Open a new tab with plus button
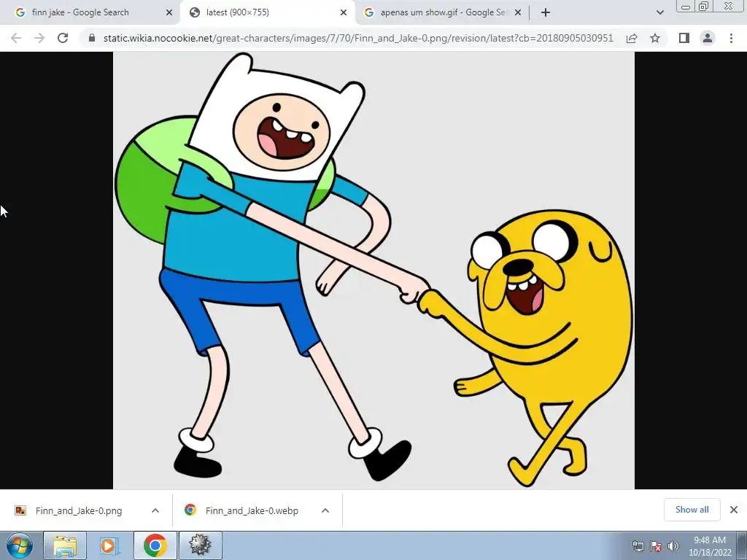Viewport: 747px width, 560px height. coord(546,12)
